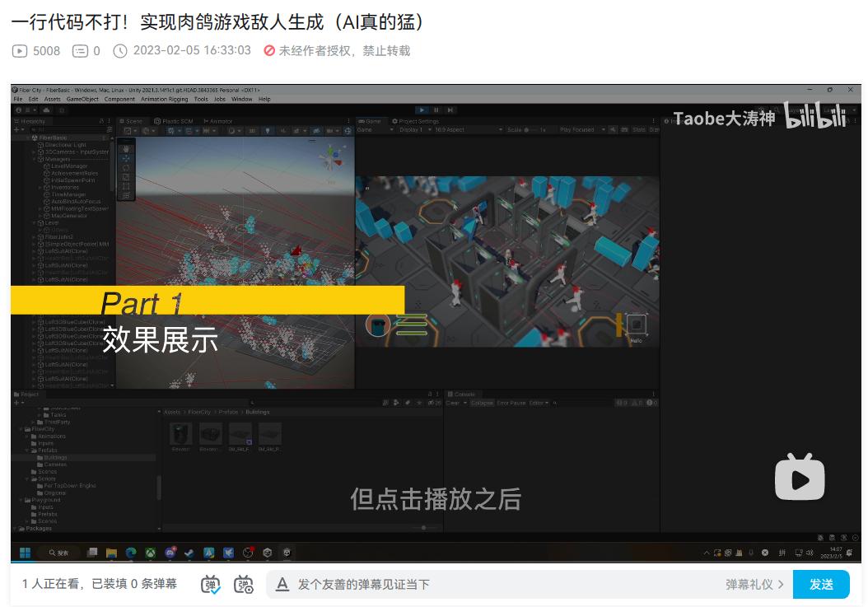The width and height of the screenshot is (868, 607).
Task: Toggle scene lighting lightbulb icon
Action: point(268,131)
